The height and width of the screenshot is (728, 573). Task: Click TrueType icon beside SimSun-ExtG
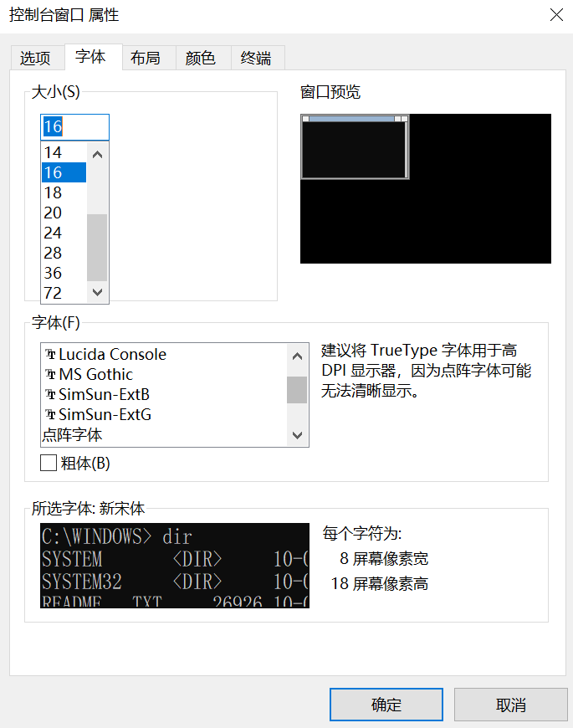[50, 414]
